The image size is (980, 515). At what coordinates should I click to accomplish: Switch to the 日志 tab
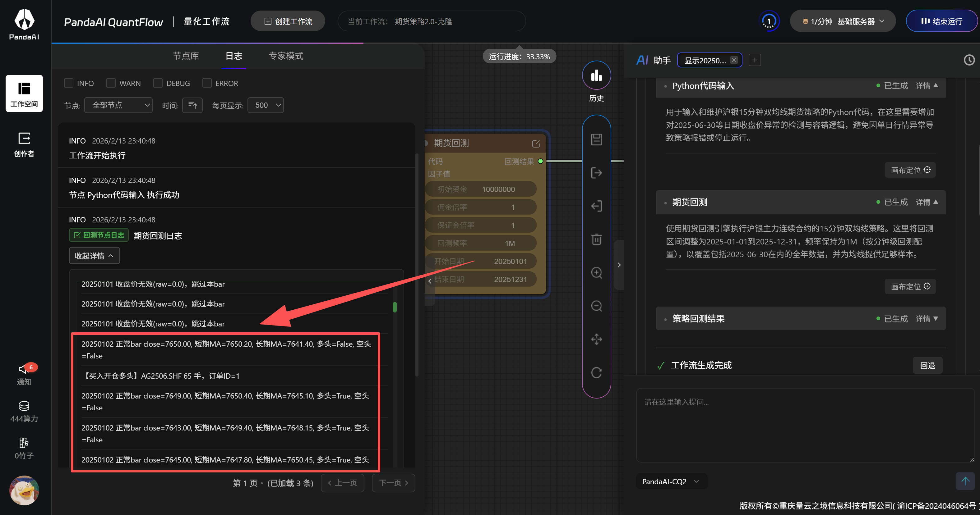pyautogui.click(x=233, y=56)
